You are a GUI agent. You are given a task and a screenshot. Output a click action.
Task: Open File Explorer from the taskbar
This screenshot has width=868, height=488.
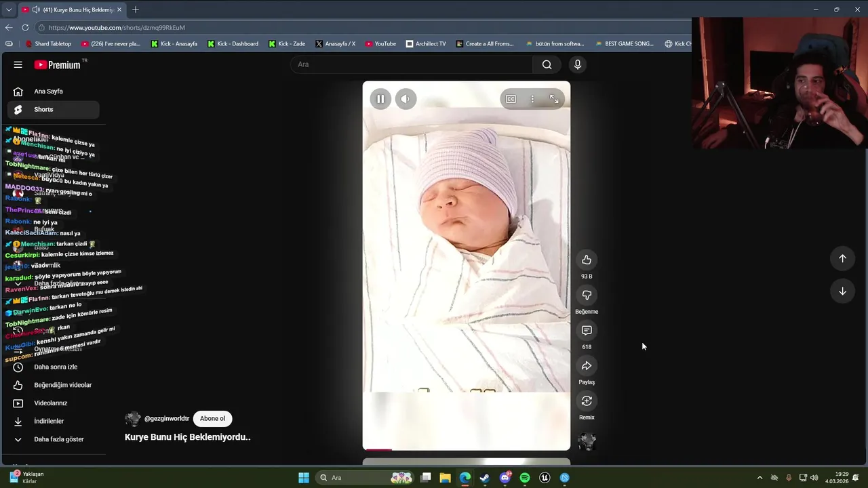click(x=445, y=478)
